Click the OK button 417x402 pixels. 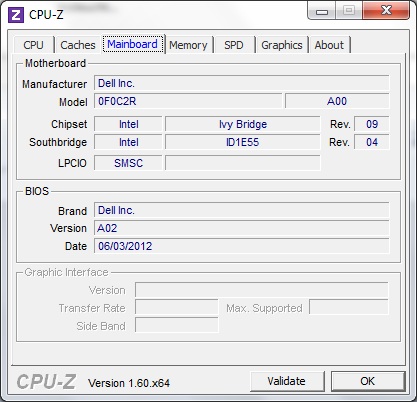[x=368, y=381]
